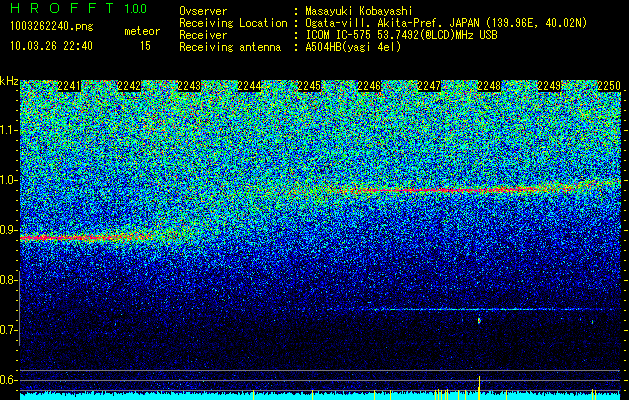629x400 pixels.
Task: Click the version number 1.00
Action: point(136,8)
